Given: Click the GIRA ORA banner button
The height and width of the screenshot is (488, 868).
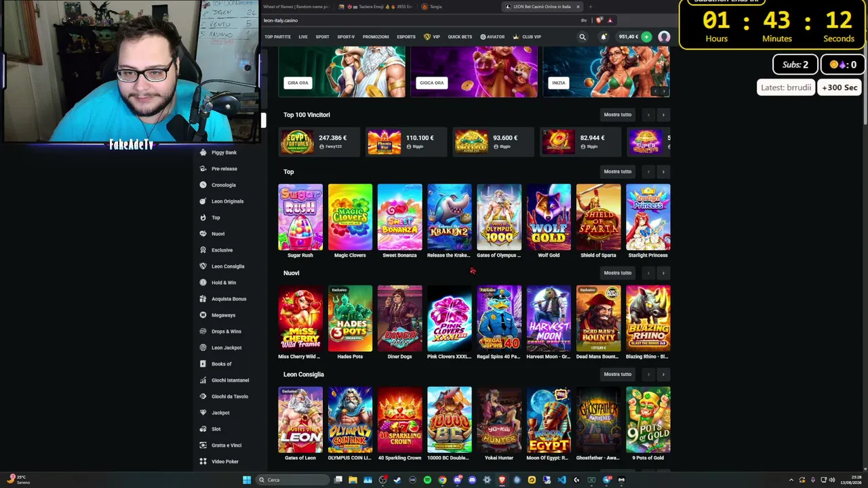Looking at the screenshot, I should (x=298, y=83).
